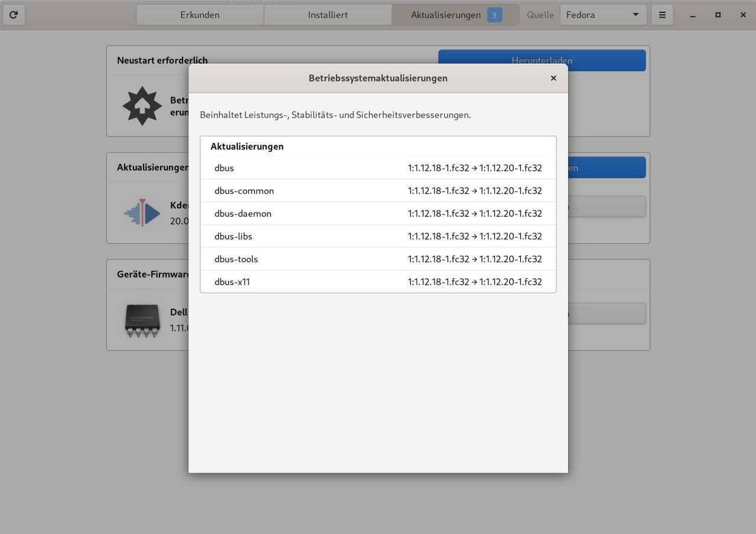Click the updates count badge showing 3
Screen dimensions: 756x534
pos(494,15)
